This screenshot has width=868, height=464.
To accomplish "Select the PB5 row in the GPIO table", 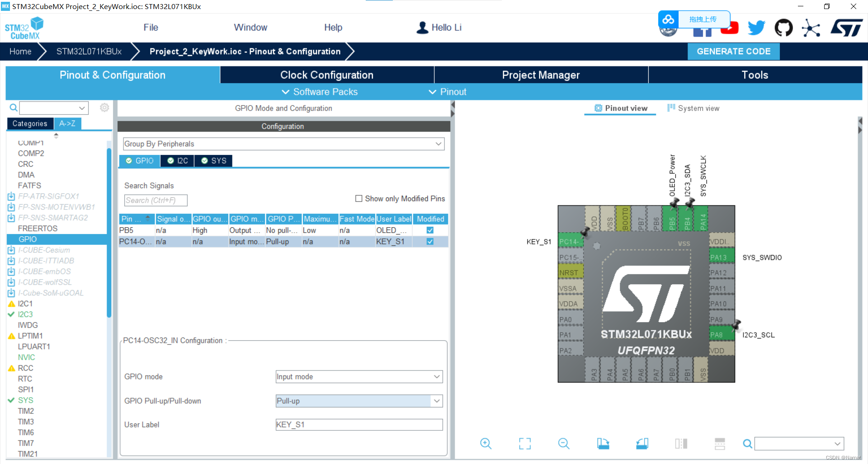I will click(283, 230).
